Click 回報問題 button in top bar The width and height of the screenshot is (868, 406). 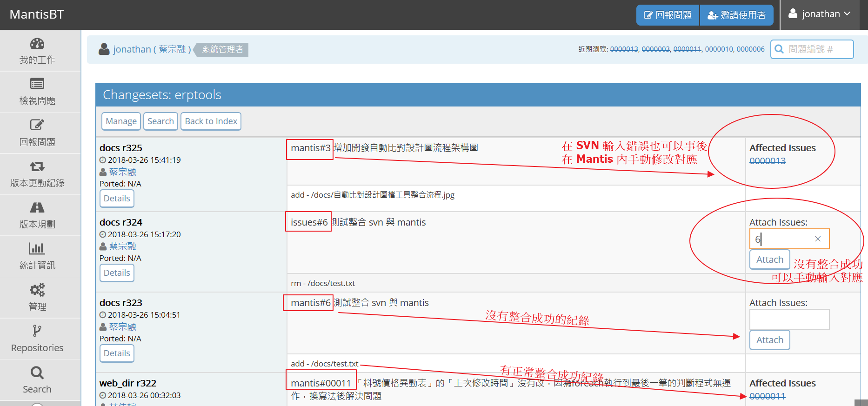[x=668, y=15]
